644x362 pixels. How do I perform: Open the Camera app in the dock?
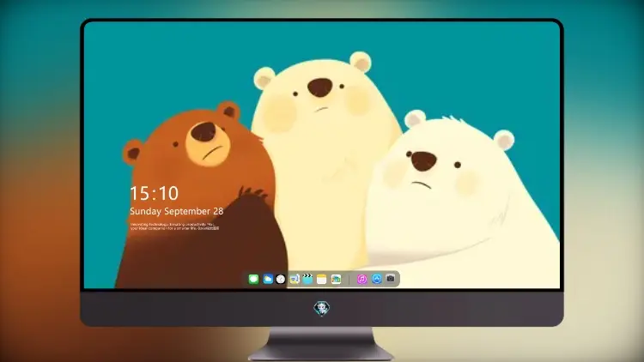tap(391, 279)
